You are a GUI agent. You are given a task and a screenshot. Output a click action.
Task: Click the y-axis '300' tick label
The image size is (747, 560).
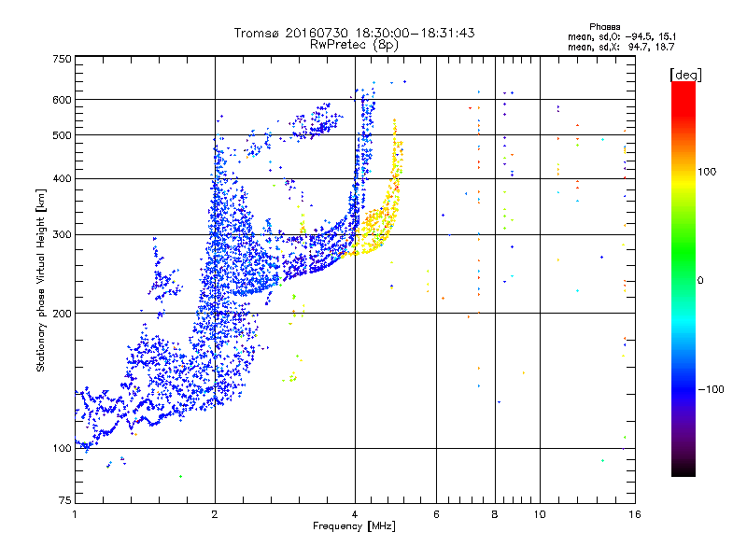pos(62,234)
